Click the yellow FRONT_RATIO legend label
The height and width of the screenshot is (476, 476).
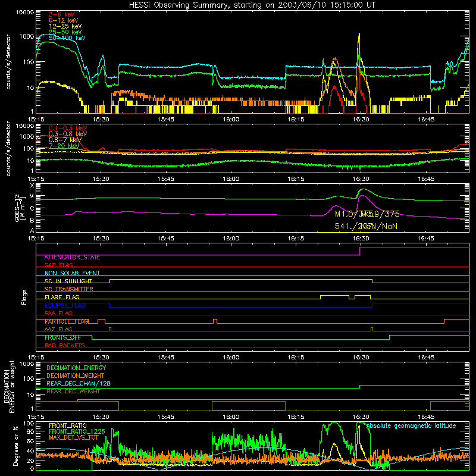click(68, 425)
